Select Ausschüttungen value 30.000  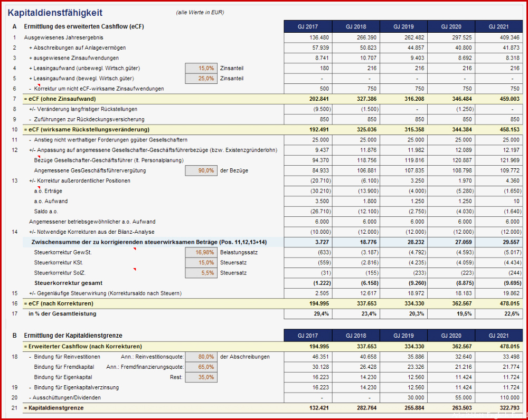point(403,398)
